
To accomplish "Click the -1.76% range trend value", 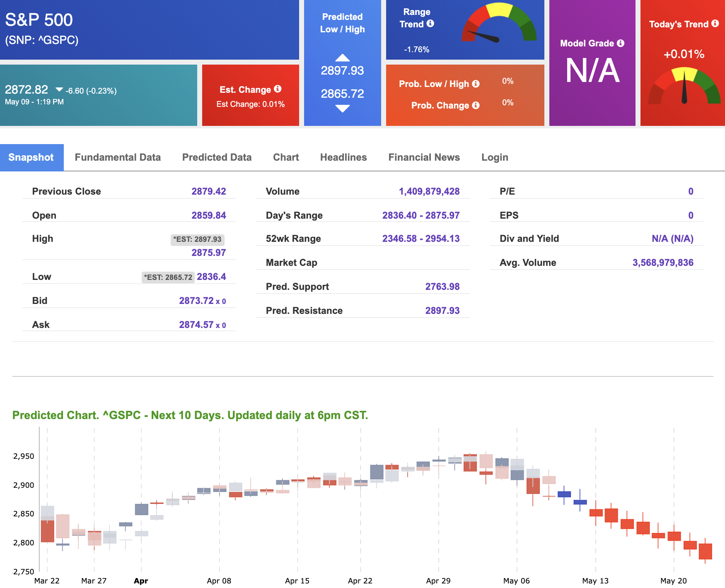I will (417, 49).
